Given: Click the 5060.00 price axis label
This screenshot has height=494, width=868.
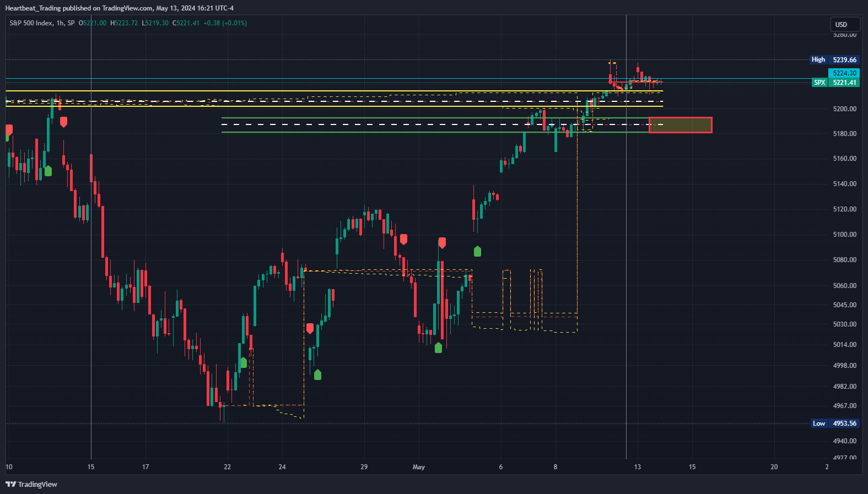Looking at the screenshot, I should 845,286.
